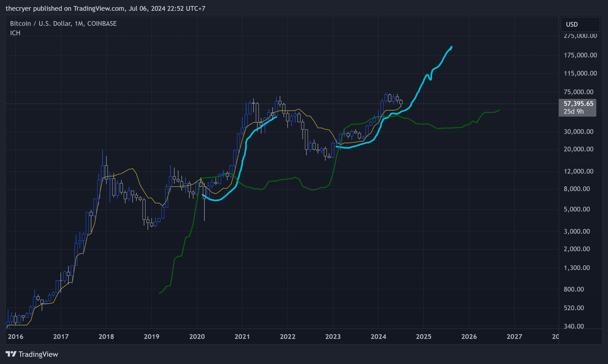The width and height of the screenshot is (608, 364).
Task: Click the 1,300.00 price axis label
Action: point(577,268)
